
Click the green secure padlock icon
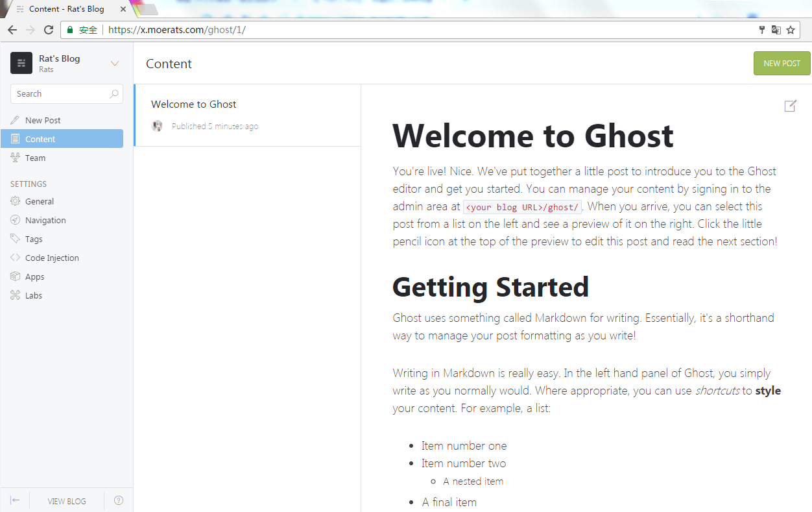coord(70,30)
